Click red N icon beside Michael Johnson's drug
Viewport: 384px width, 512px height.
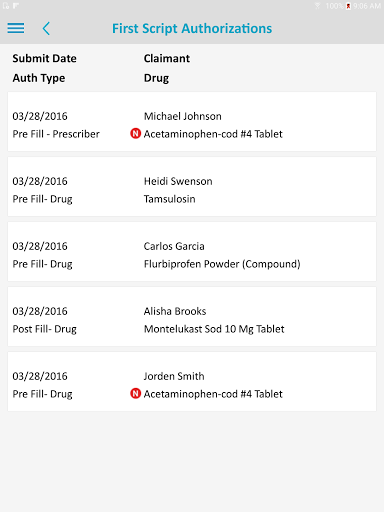coord(135,134)
